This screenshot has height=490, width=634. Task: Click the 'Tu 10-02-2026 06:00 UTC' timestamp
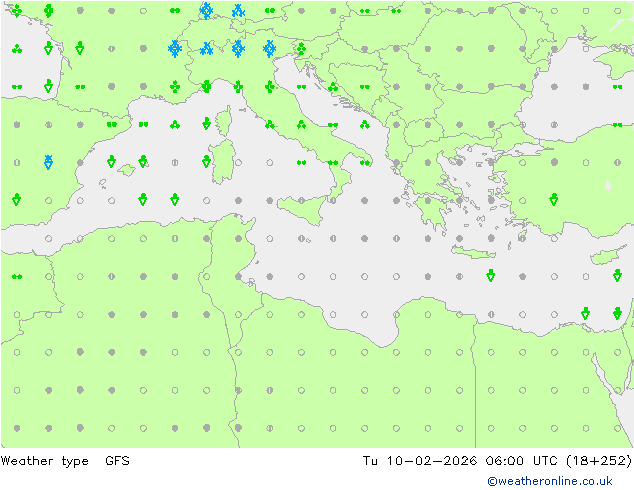459,460
